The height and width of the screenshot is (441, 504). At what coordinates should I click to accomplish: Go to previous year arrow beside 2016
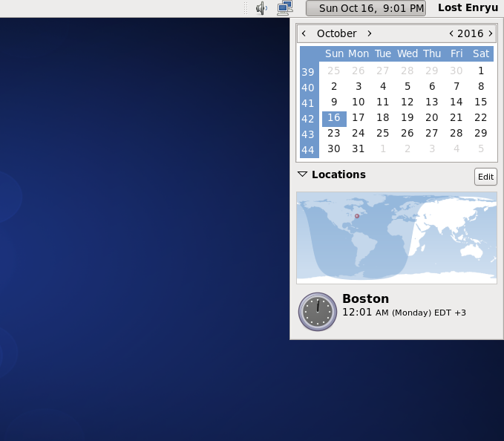pos(451,33)
